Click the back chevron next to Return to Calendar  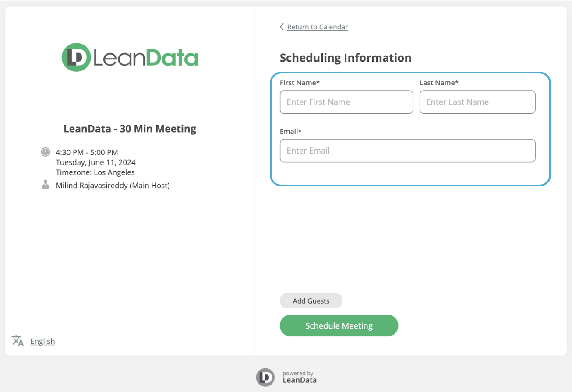coord(282,27)
